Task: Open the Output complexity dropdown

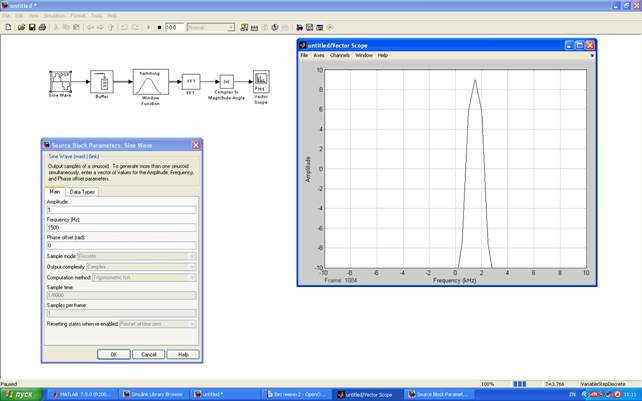Action: coord(141,267)
